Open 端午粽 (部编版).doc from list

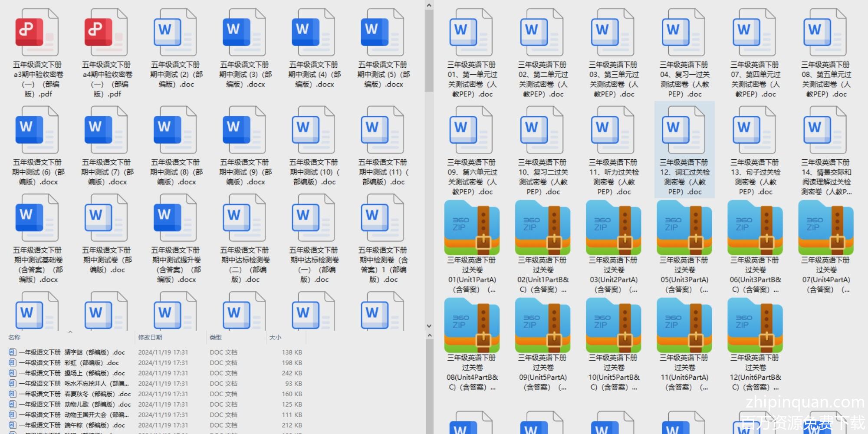pos(72,425)
